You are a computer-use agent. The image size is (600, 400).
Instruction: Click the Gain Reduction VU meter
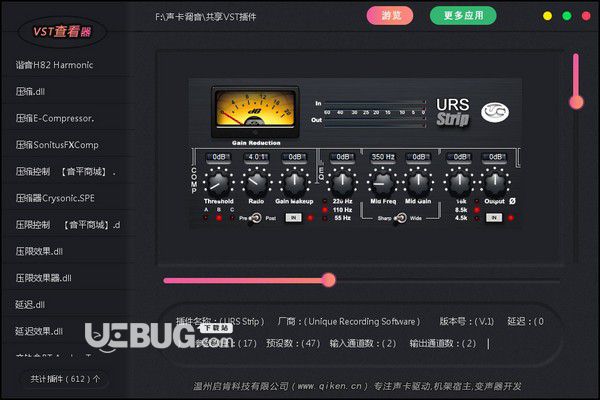pos(255,111)
